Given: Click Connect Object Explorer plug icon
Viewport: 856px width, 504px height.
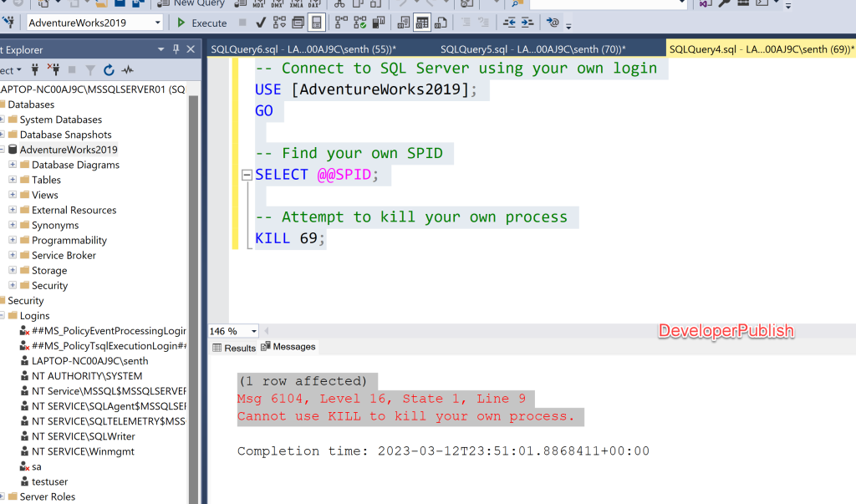Looking at the screenshot, I should pos(35,70).
